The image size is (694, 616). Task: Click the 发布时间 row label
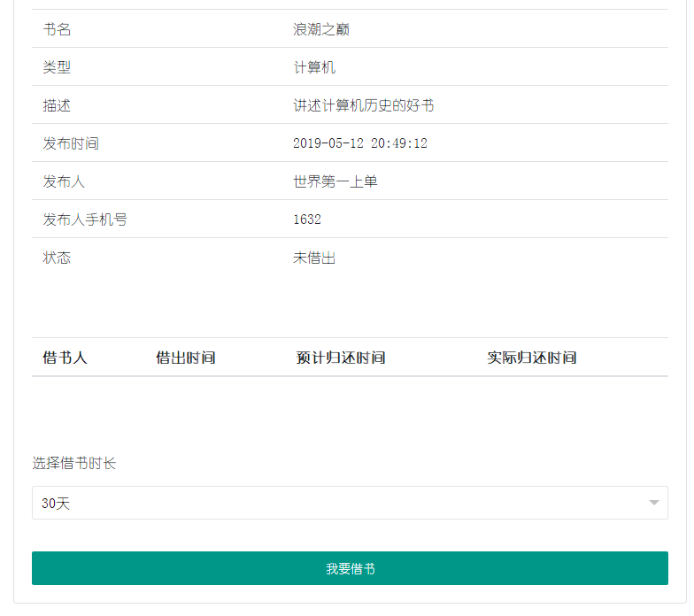click(x=71, y=143)
